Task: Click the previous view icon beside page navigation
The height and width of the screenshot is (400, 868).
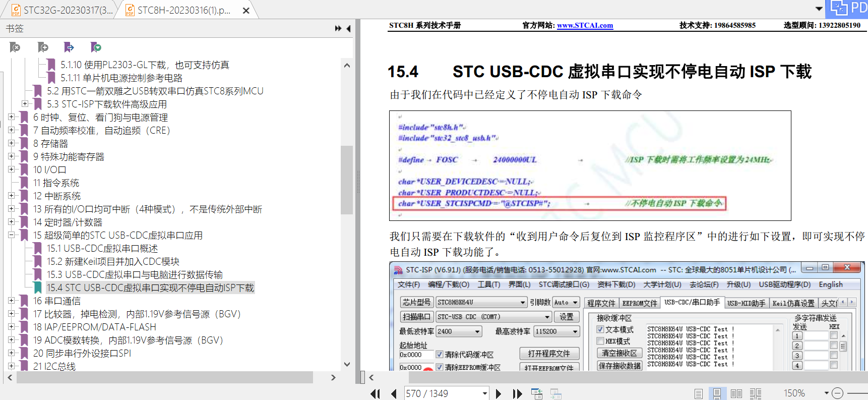Action: pyautogui.click(x=537, y=394)
